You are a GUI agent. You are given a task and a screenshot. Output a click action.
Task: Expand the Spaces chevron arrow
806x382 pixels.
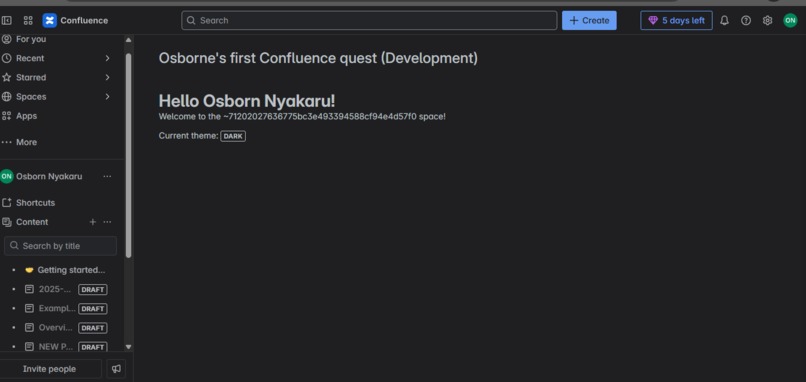point(107,97)
